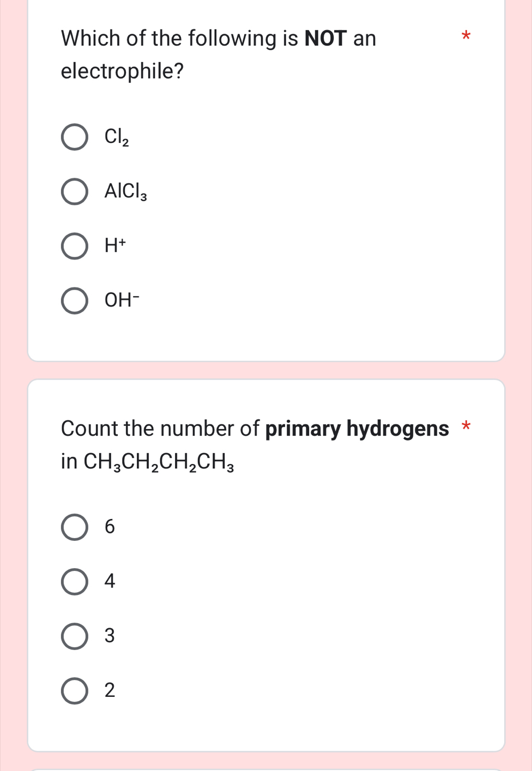The image size is (532, 771).
Task: Click the number 4 option label
Action: pyautogui.click(x=110, y=581)
